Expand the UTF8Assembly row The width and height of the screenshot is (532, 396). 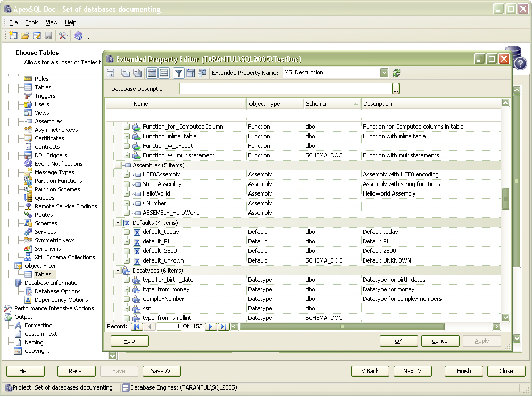(127, 174)
